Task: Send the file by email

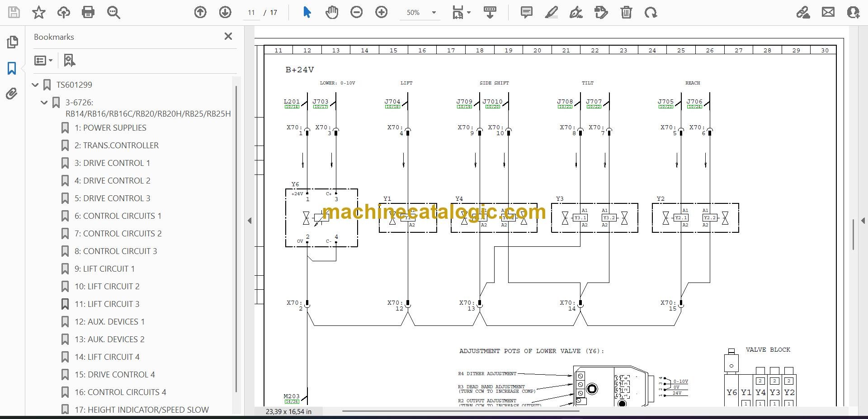Action: point(828,12)
